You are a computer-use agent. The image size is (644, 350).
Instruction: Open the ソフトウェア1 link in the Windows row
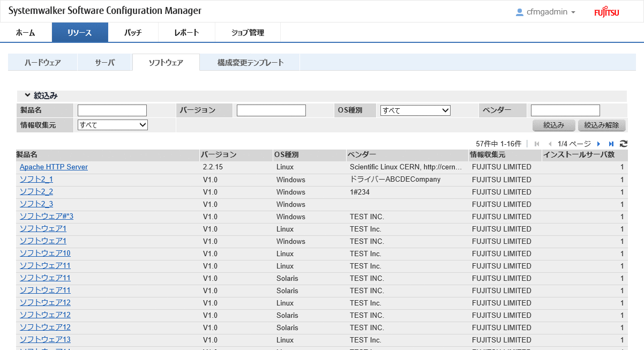43,241
